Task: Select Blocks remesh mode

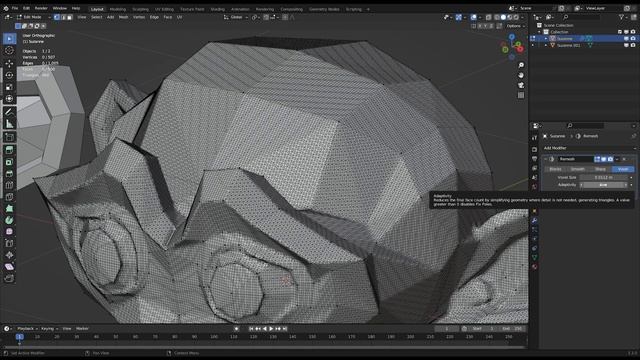Action: point(555,169)
